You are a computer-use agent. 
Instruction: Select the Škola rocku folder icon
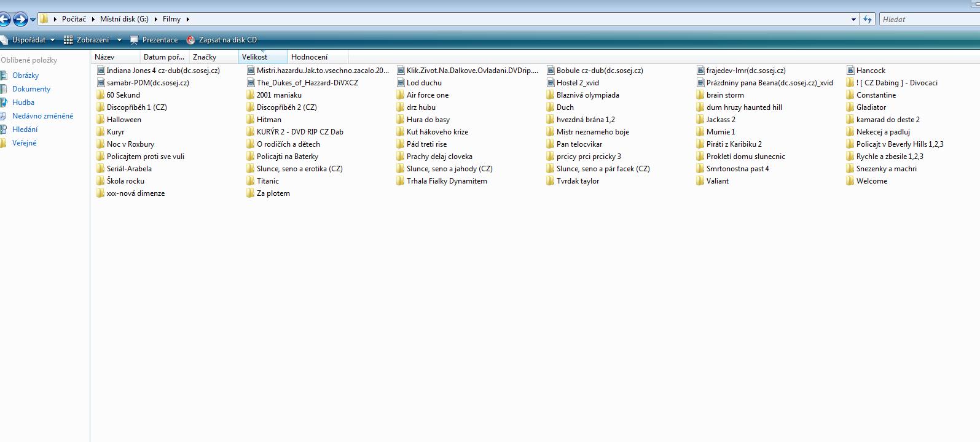pos(101,181)
